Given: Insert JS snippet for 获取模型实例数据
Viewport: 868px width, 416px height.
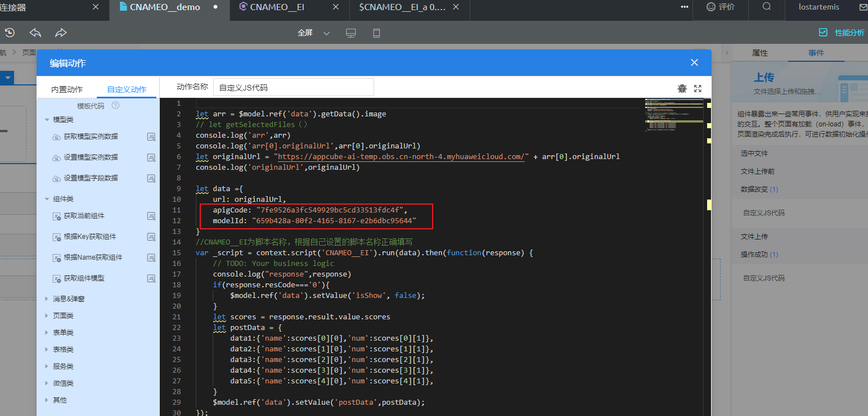Looking at the screenshot, I should (x=151, y=137).
